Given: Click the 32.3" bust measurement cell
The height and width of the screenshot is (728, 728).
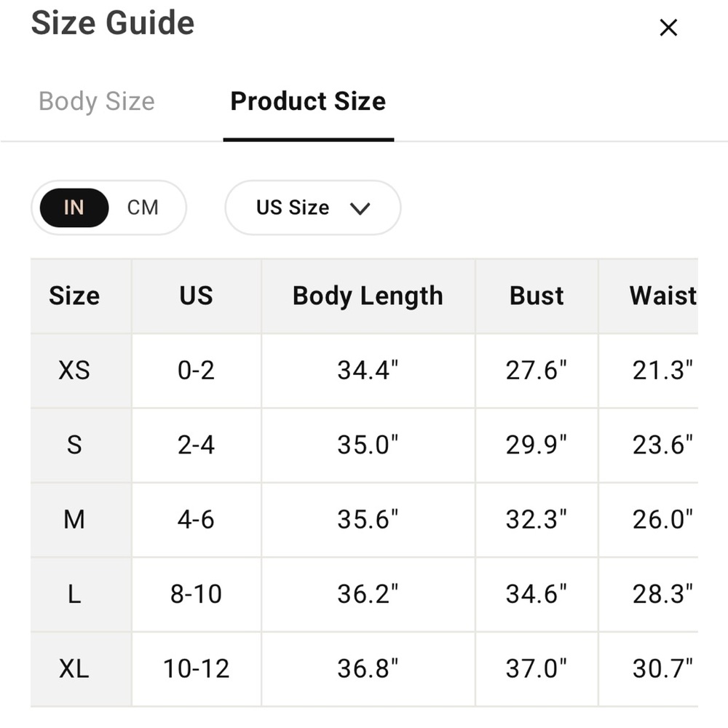Looking at the screenshot, I should 537,520.
